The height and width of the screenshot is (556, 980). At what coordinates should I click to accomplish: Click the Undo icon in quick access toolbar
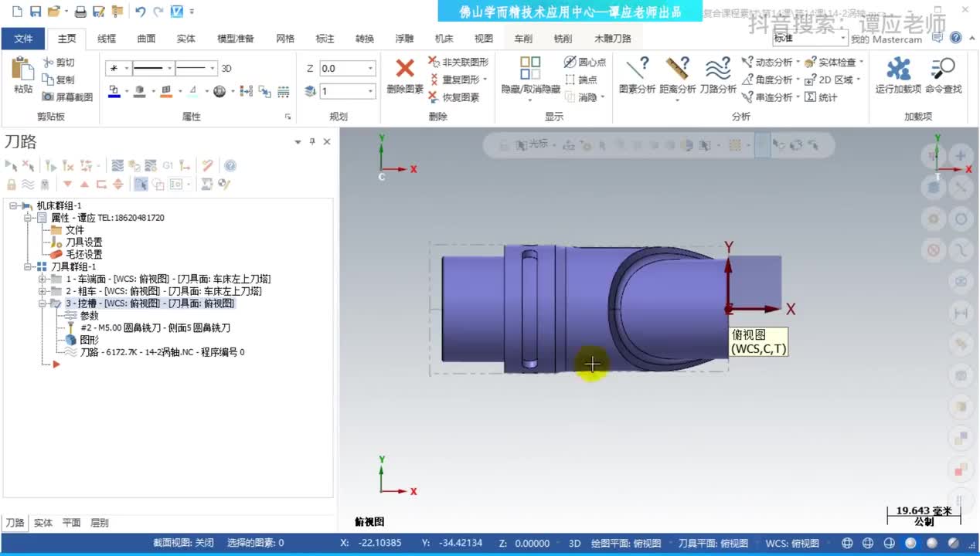pos(140,12)
